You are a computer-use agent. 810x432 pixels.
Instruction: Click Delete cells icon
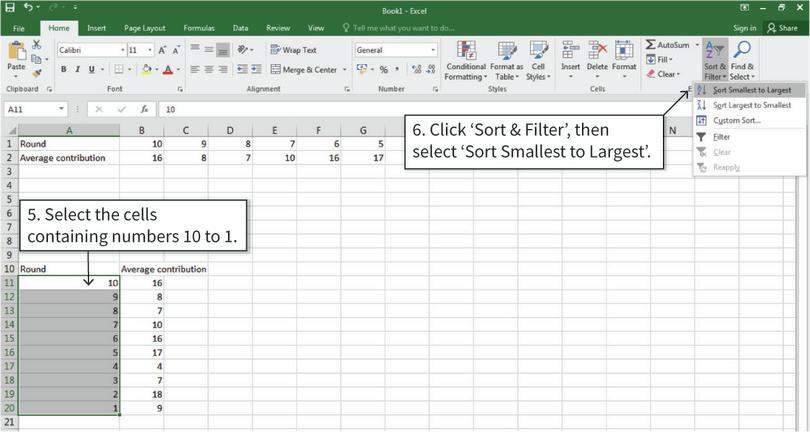point(597,51)
